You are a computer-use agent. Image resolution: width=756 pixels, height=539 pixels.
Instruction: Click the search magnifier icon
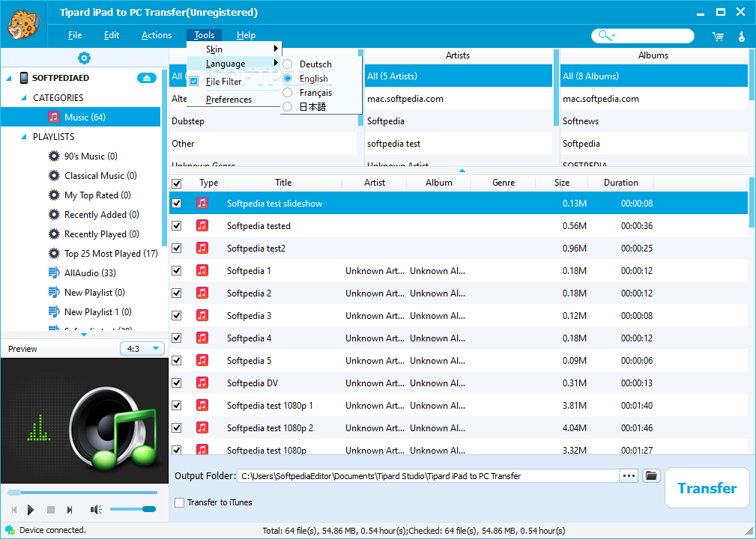603,36
